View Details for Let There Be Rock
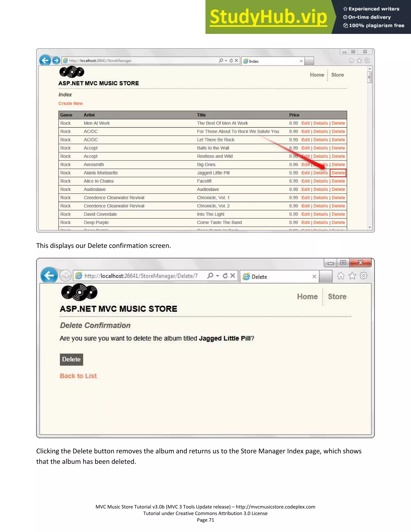The height and width of the screenshot is (532, 411). pyautogui.click(x=320, y=140)
